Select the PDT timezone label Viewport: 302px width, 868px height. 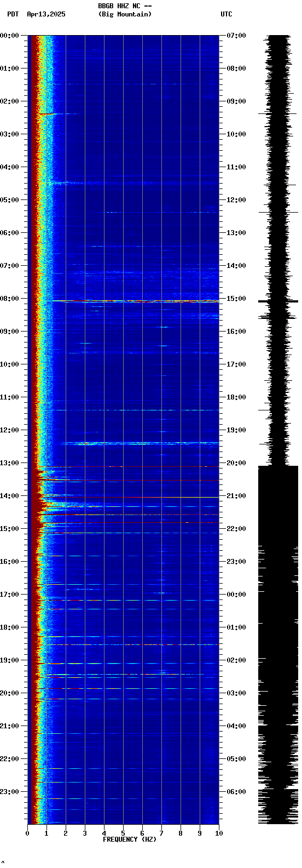[13, 14]
